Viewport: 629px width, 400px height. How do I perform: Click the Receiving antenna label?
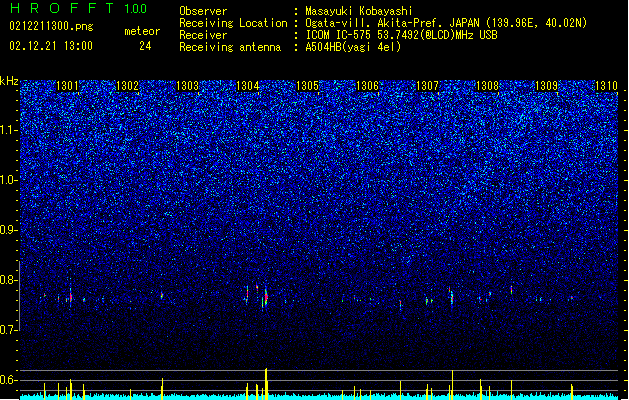230,47
